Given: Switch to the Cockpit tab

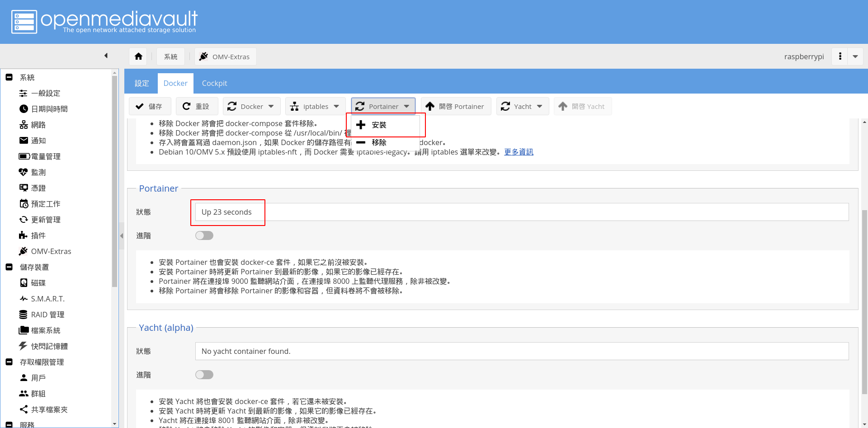Looking at the screenshot, I should [214, 84].
